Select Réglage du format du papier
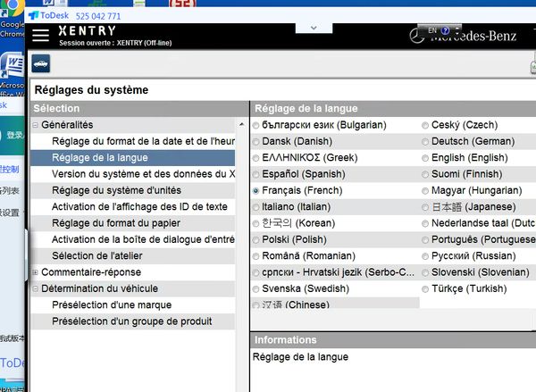Viewport: 536px width, 392px height. [x=132, y=223]
